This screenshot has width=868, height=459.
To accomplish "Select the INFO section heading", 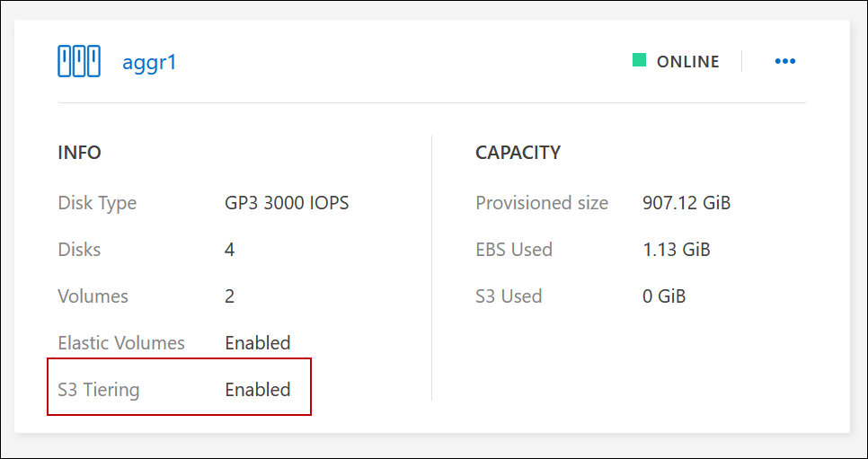I will point(79,153).
